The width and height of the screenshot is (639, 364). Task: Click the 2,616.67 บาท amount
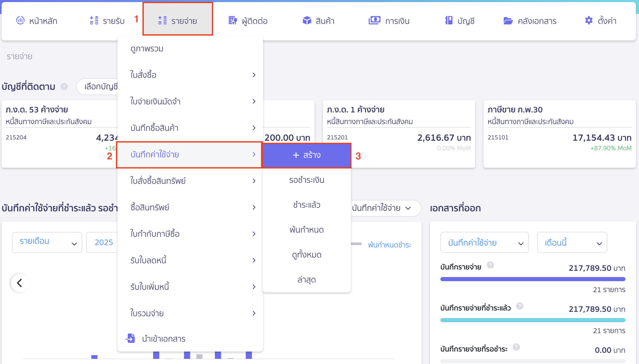coord(444,138)
